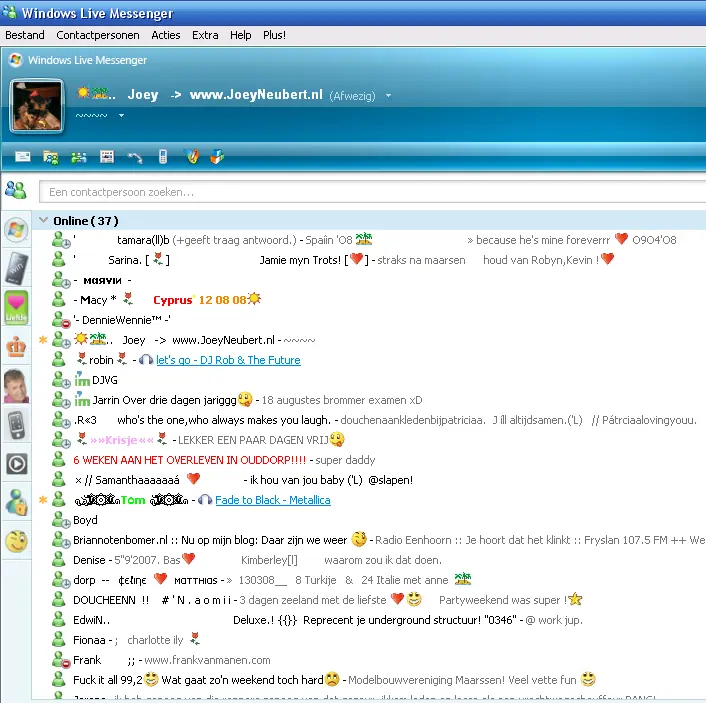Select contact EdwiN..
The height and width of the screenshot is (703, 706).
click(x=369, y=620)
